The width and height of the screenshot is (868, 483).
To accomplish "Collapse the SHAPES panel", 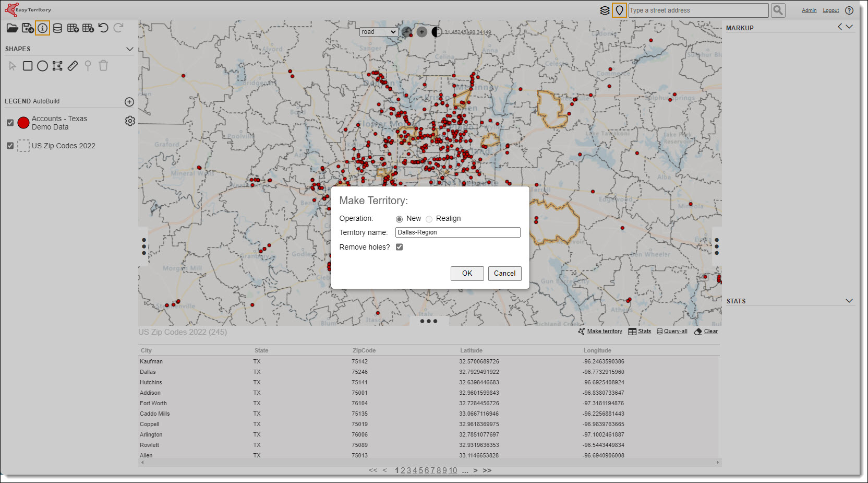I will pyautogui.click(x=130, y=49).
